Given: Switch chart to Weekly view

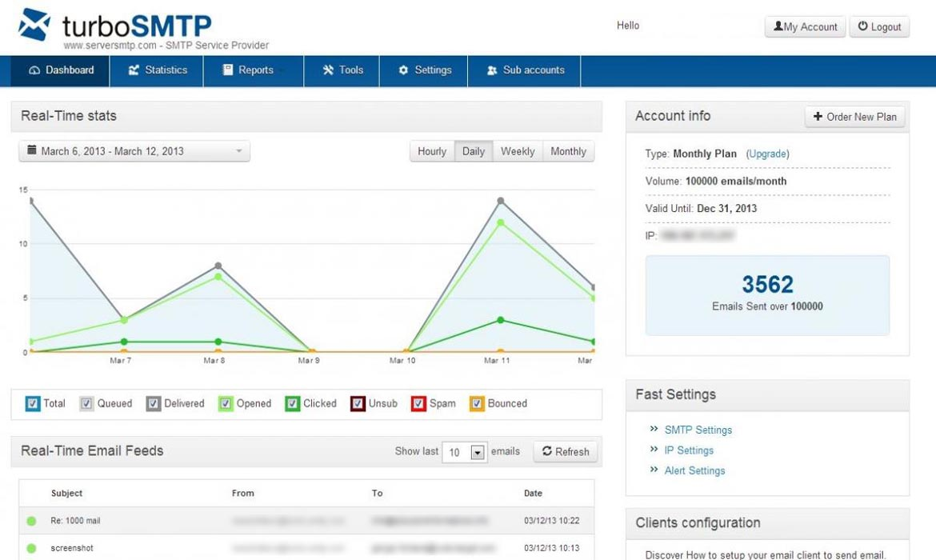Looking at the screenshot, I should pos(517,151).
